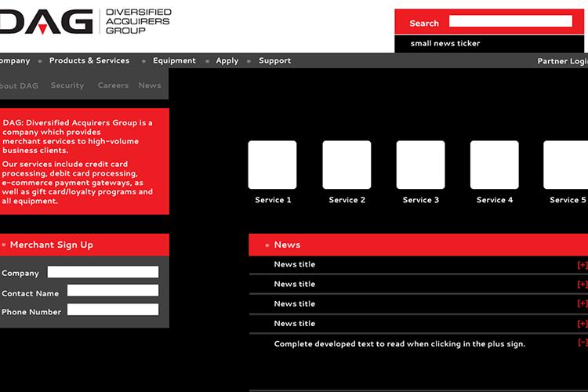Image resolution: width=588 pixels, height=392 pixels.
Task: Click the Service 1 label
Action: [x=273, y=200]
